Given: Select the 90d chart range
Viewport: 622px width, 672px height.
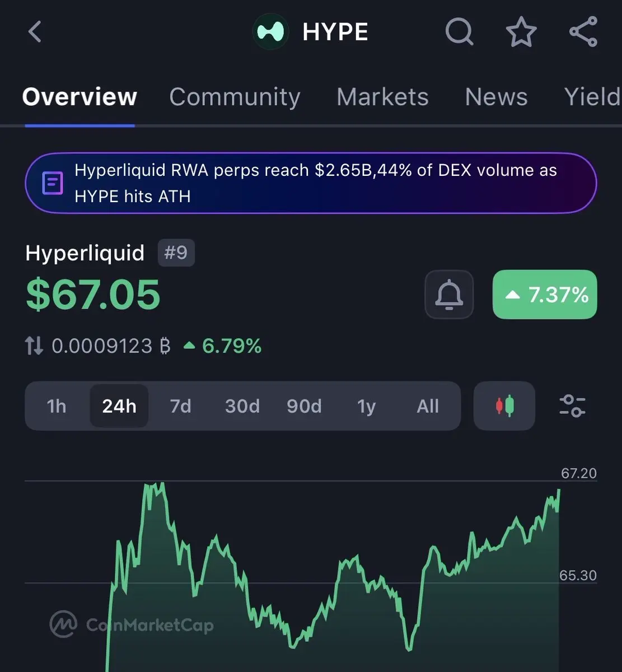Looking at the screenshot, I should tap(304, 406).
